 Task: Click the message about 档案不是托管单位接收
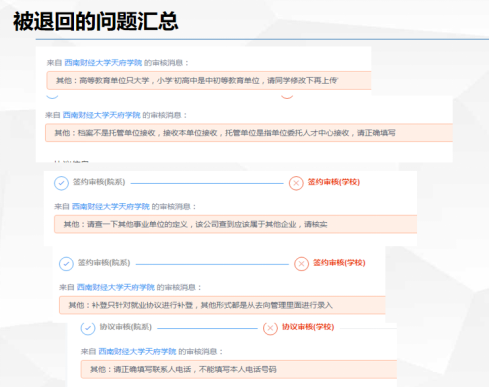click(x=249, y=133)
